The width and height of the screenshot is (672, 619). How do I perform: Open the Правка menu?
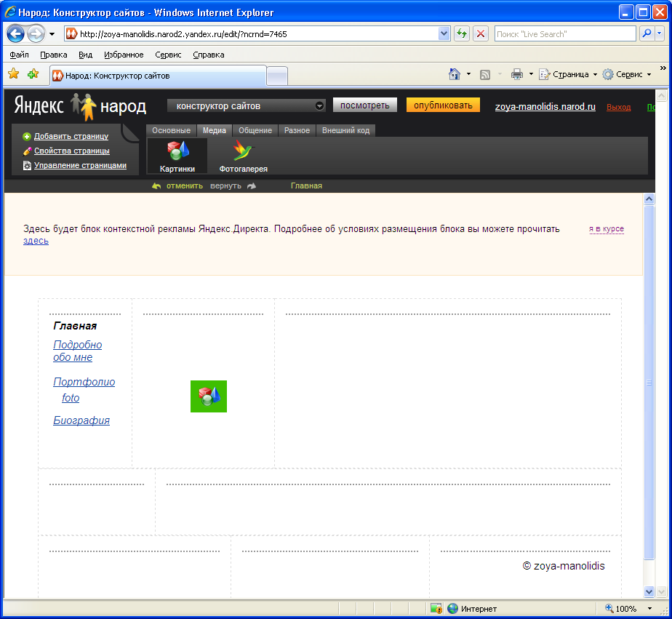click(x=54, y=55)
